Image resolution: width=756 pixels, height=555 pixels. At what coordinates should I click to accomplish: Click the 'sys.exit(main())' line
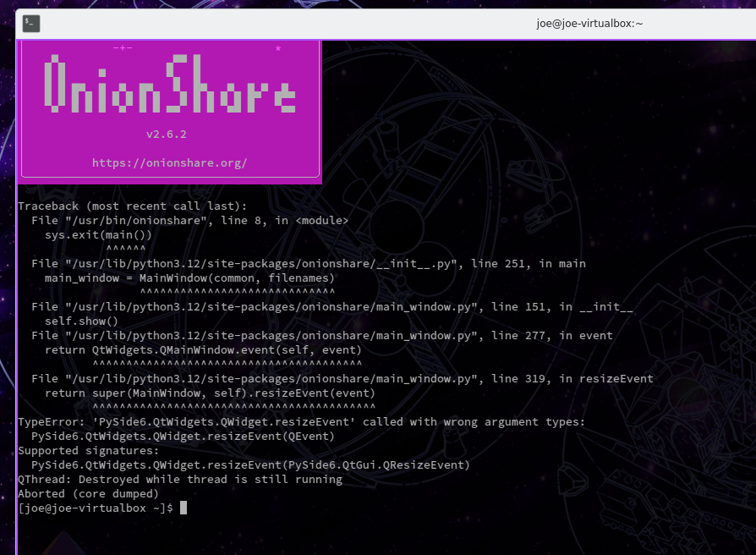pyautogui.click(x=98, y=235)
